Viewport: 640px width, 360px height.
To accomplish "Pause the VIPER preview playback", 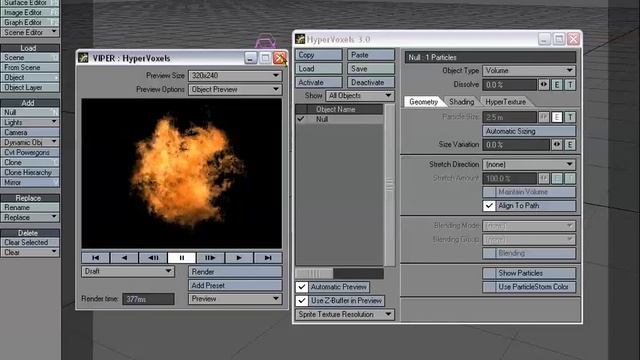I will click(182, 258).
